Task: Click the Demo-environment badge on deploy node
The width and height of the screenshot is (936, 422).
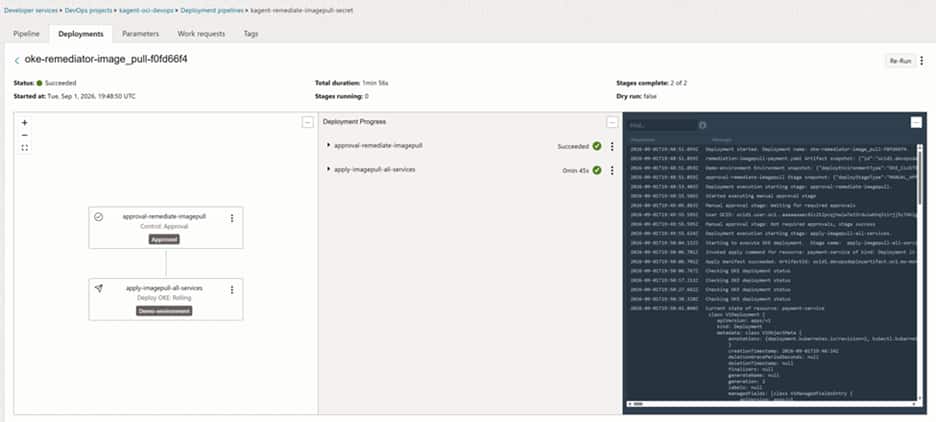Action: (164, 311)
